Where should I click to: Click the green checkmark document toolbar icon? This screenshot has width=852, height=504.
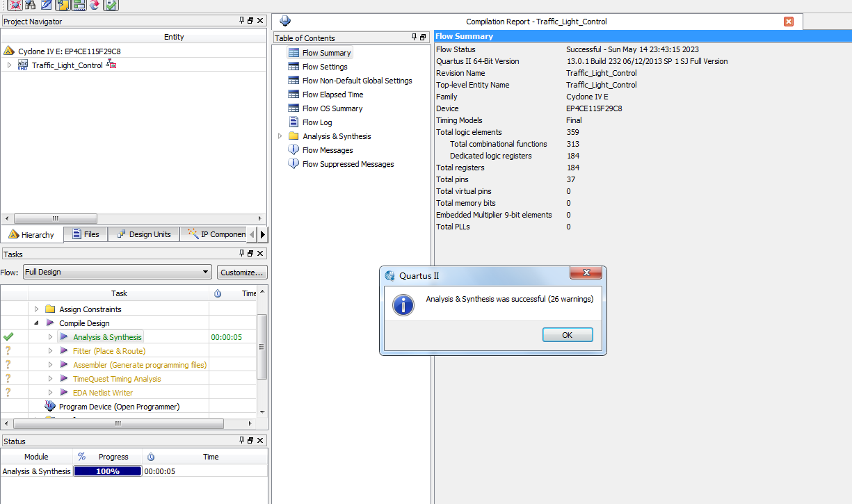111,5
